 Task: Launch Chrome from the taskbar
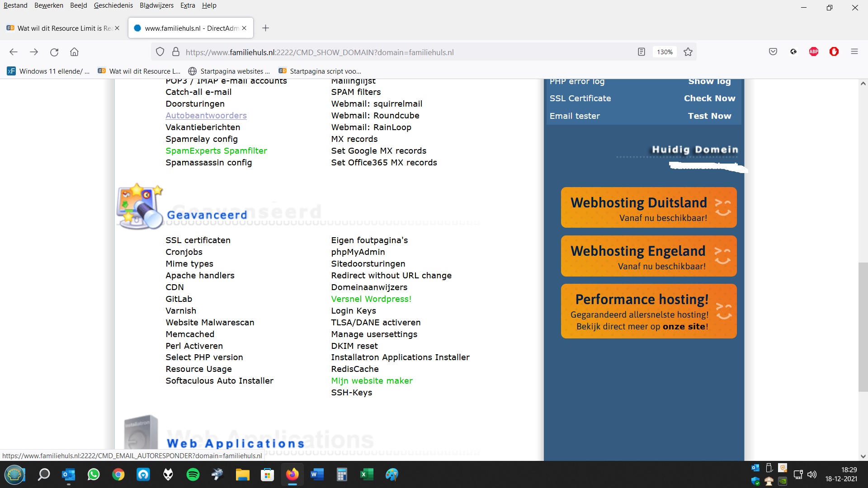[118, 474]
